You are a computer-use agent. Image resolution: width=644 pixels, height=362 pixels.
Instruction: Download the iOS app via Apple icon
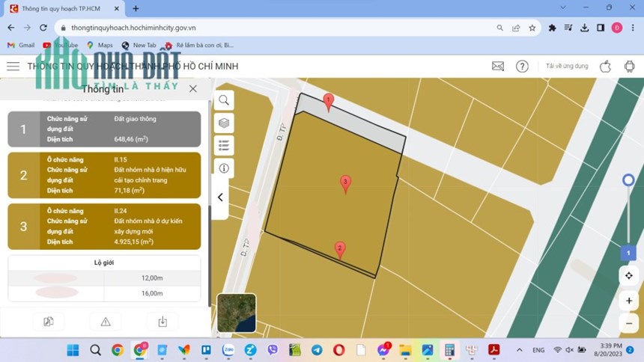point(605,66)
